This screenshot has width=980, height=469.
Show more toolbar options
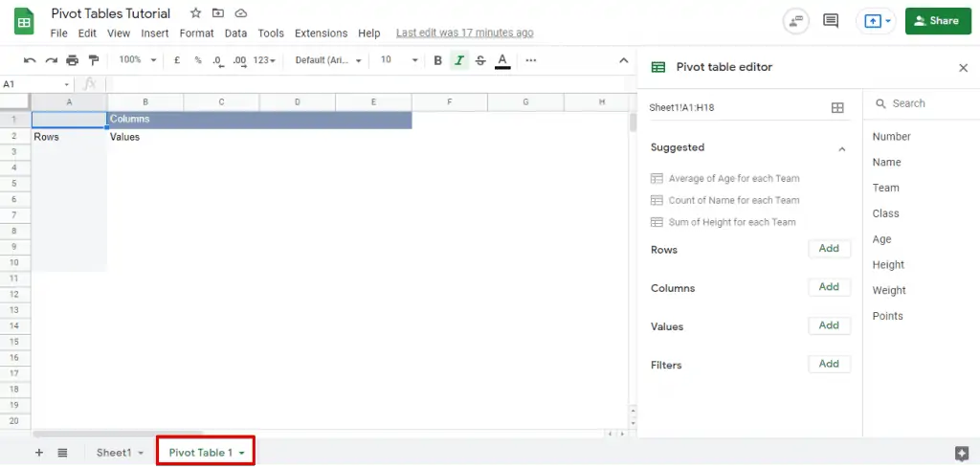[x=531, y=60]
